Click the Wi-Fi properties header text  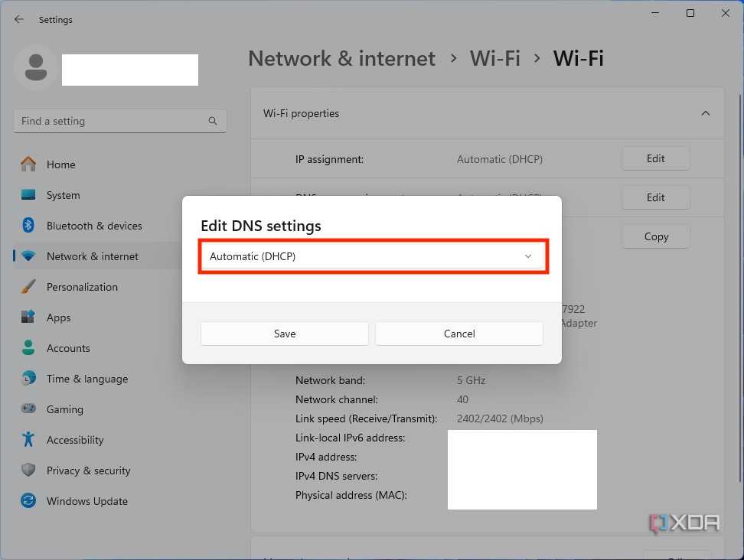[301, 113]
